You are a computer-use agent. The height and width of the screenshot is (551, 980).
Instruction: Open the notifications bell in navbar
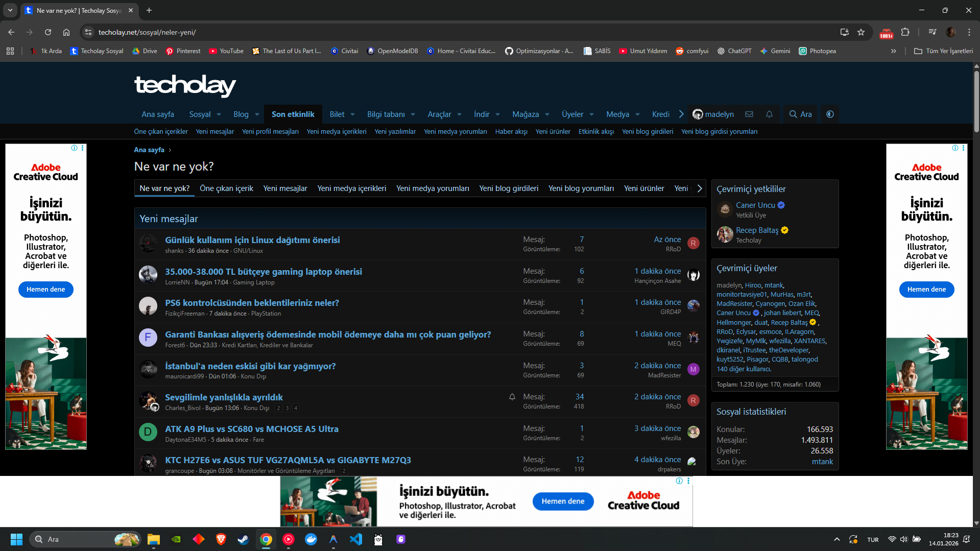point(769,114)
